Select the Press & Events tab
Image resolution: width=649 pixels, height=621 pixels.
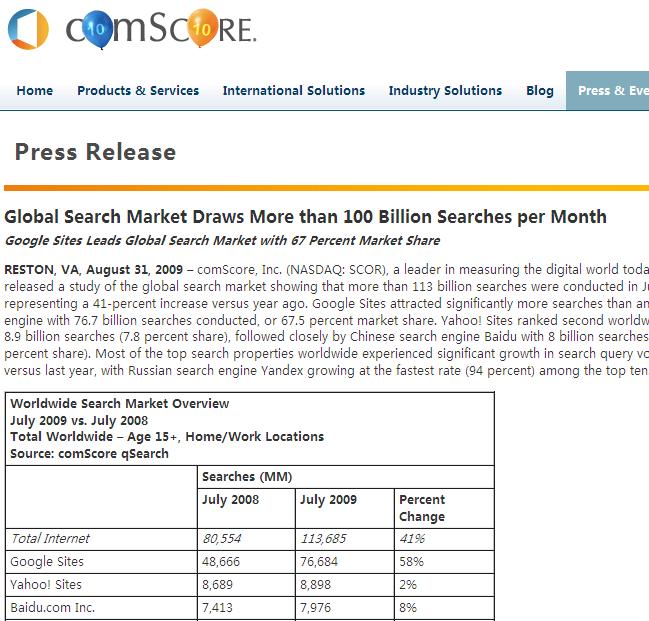(x=608, y=90)
